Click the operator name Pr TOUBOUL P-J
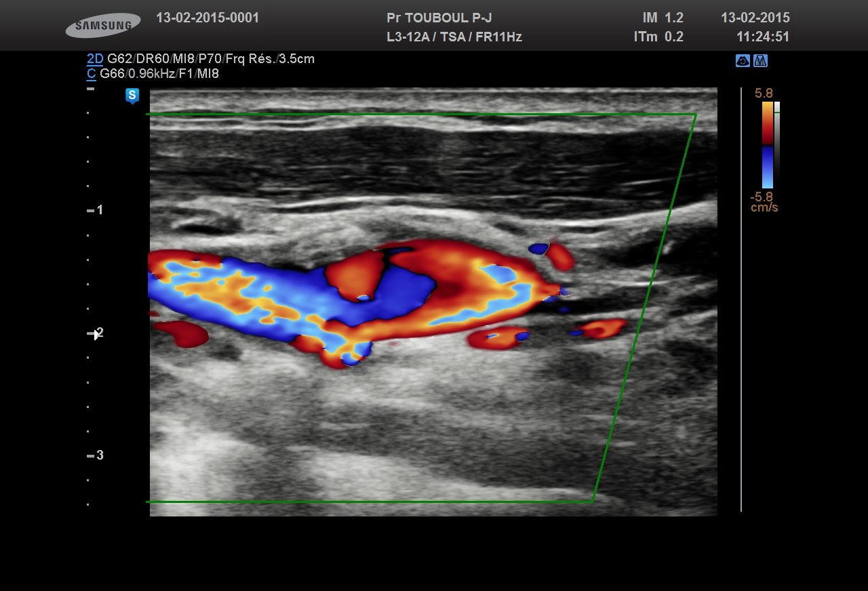868x591 pixels. [439, 18]
